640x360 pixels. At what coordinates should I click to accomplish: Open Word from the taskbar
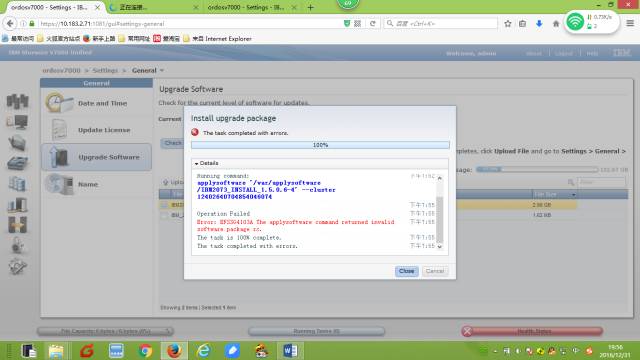click(x=290, y=351)
